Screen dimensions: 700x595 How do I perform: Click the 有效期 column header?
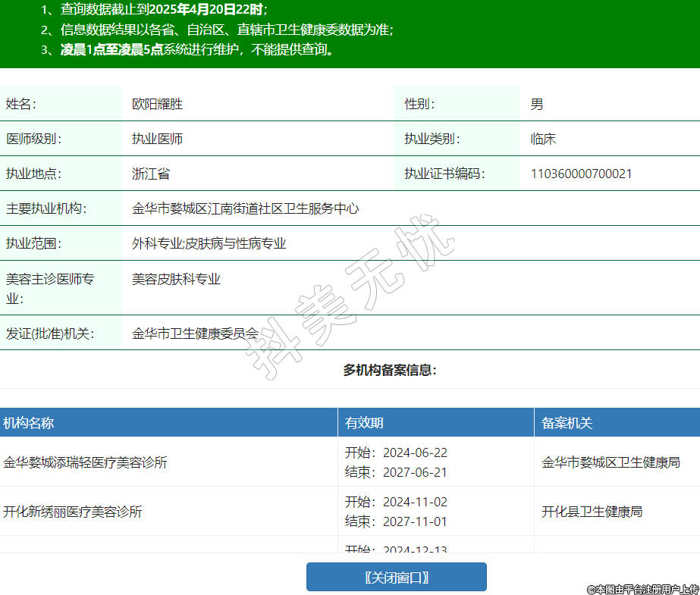point(364,423)
